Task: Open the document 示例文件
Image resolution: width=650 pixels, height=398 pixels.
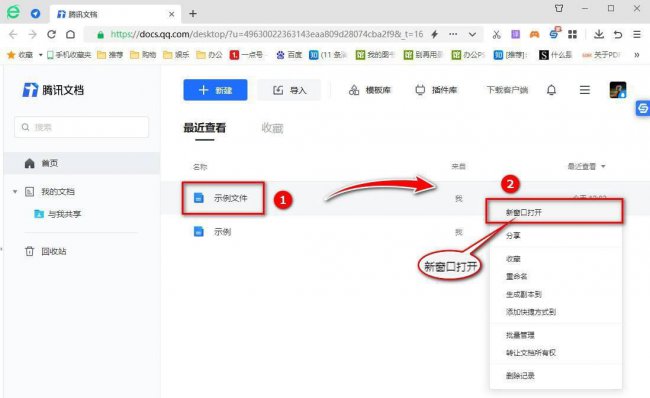Action: tap(230, 198)
